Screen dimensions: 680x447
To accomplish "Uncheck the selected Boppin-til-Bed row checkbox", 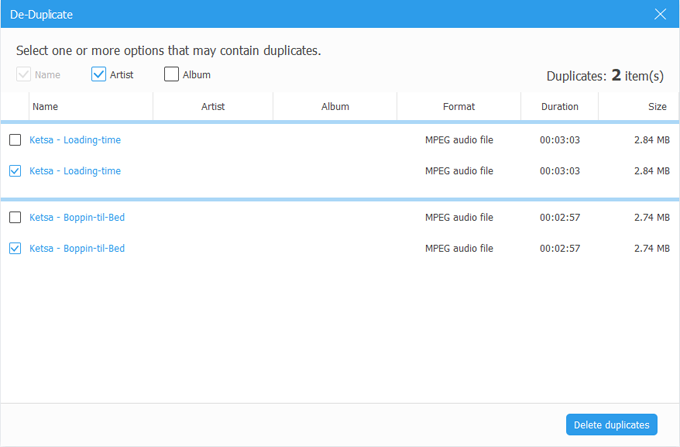I will click(x=15, y=248).
